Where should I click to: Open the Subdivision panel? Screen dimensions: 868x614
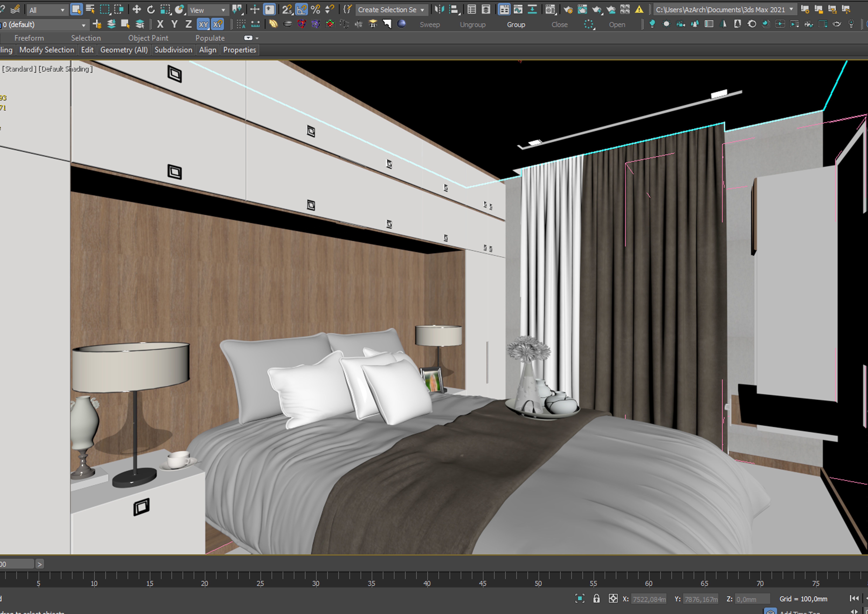pos(173,50)
